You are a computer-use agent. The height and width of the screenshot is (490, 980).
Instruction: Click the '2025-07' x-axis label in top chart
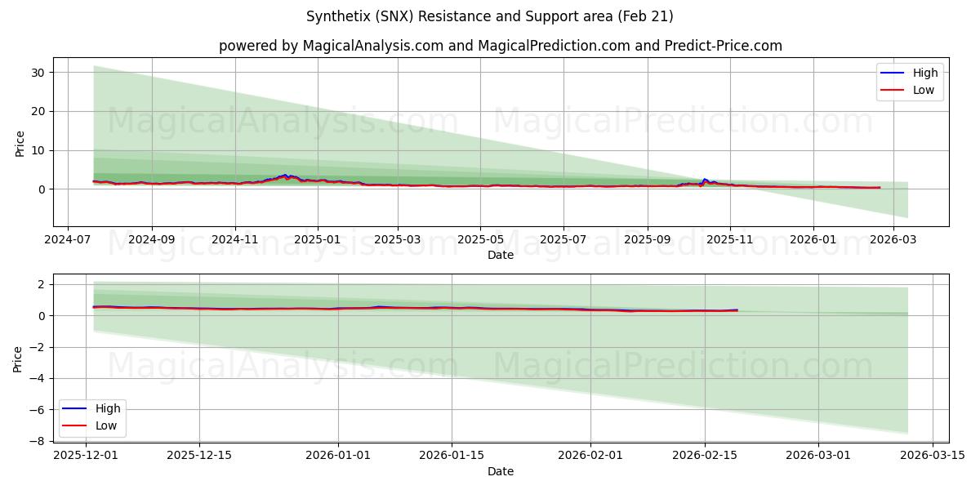(563, 241)
